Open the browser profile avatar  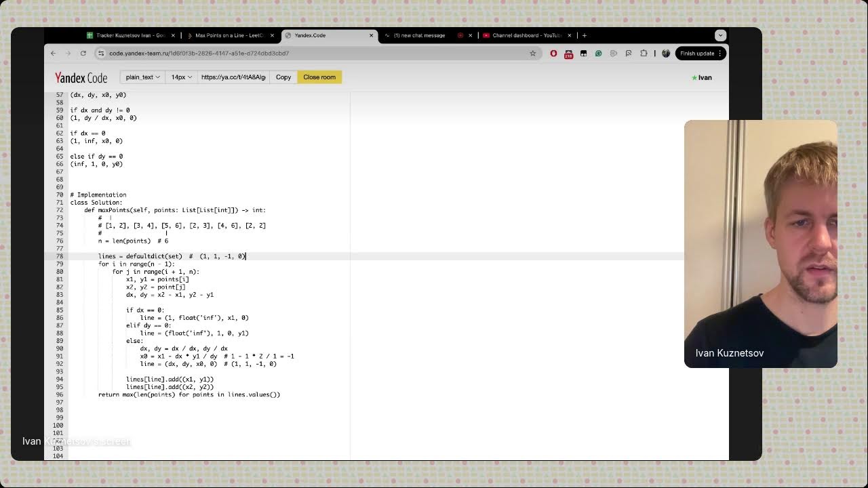(666, 53)
